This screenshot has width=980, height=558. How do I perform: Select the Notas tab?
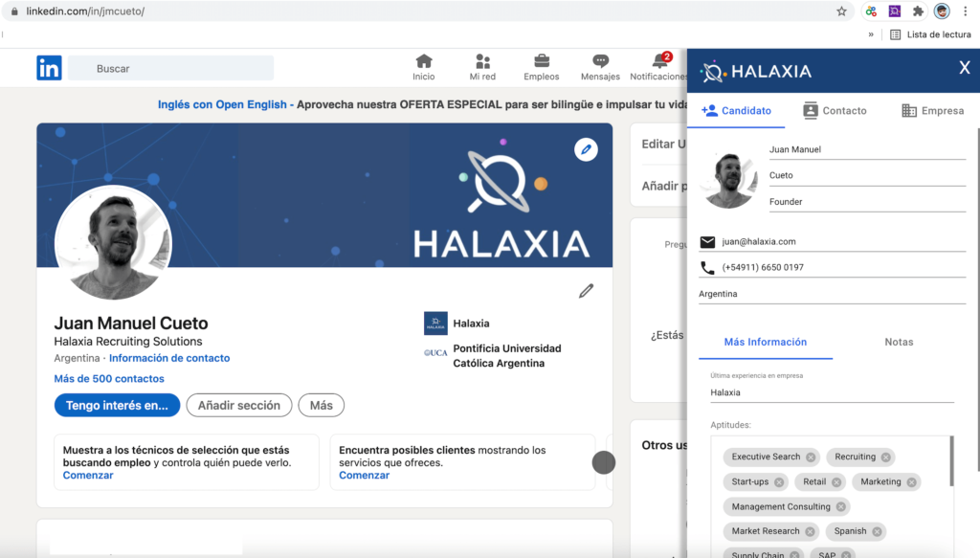899,342
